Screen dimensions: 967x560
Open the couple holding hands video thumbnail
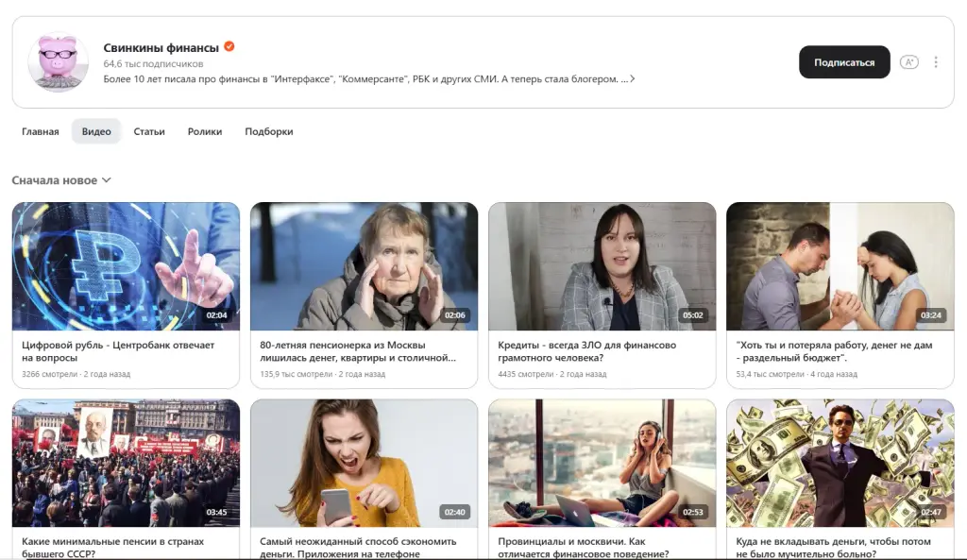(x=840, y=266)
